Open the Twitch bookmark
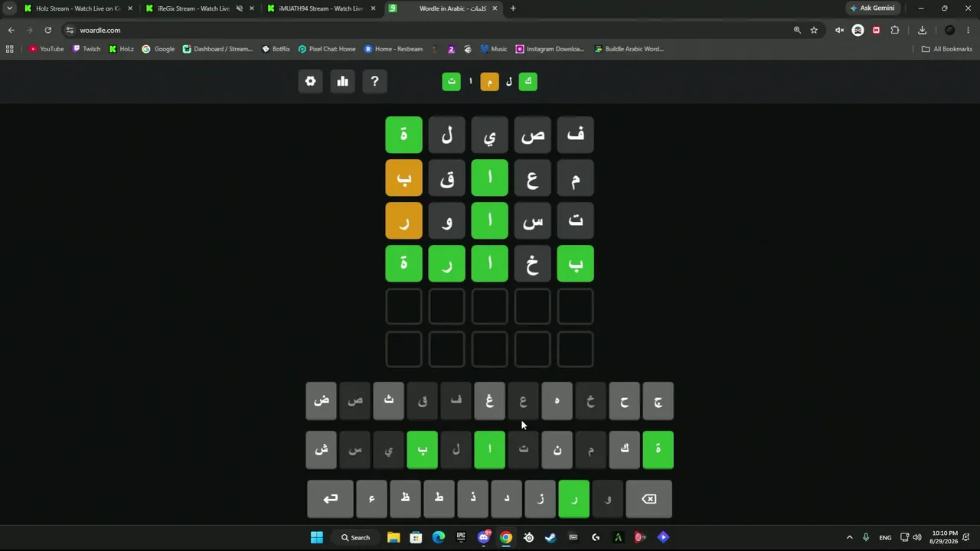980x551 pixels. [x=87, y=49]
